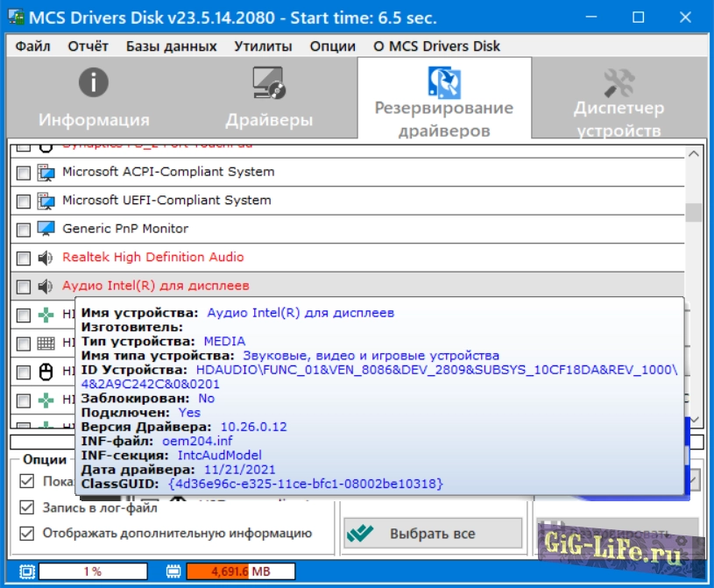
Task: Click the Резервирование драйверов backup icon
Action: [444, 81]
